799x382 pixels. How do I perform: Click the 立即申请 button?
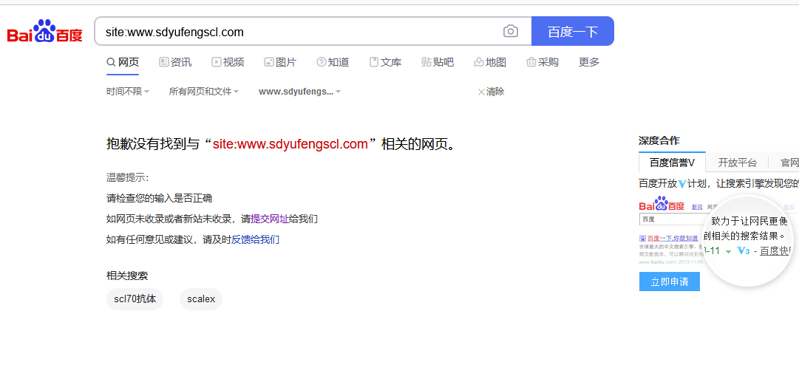[x=670, y=282]
